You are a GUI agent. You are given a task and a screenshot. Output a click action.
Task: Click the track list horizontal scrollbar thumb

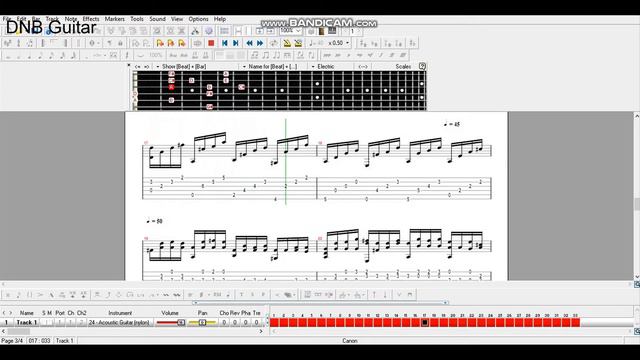[x=18, y=331]
